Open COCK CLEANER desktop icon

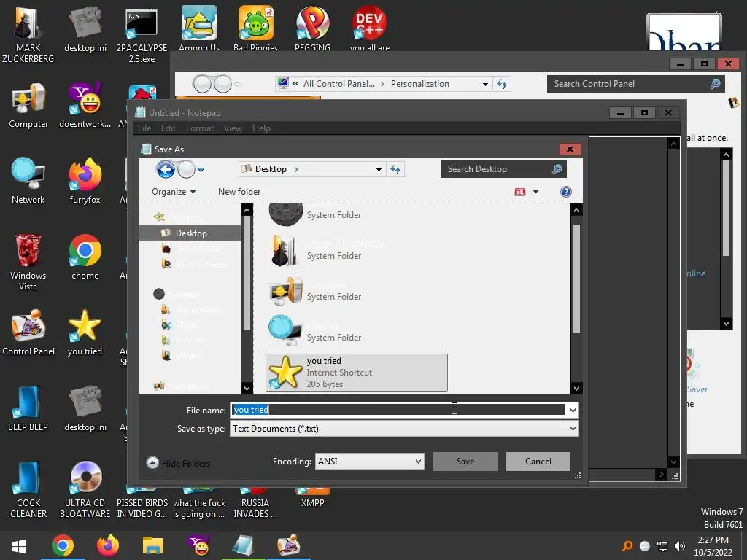click(28, 489)
